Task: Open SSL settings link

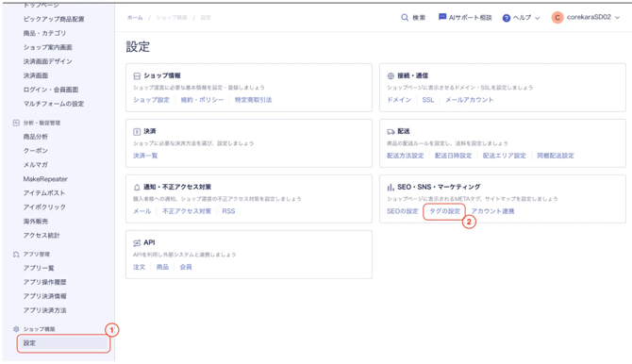Action: pos(428,100)
